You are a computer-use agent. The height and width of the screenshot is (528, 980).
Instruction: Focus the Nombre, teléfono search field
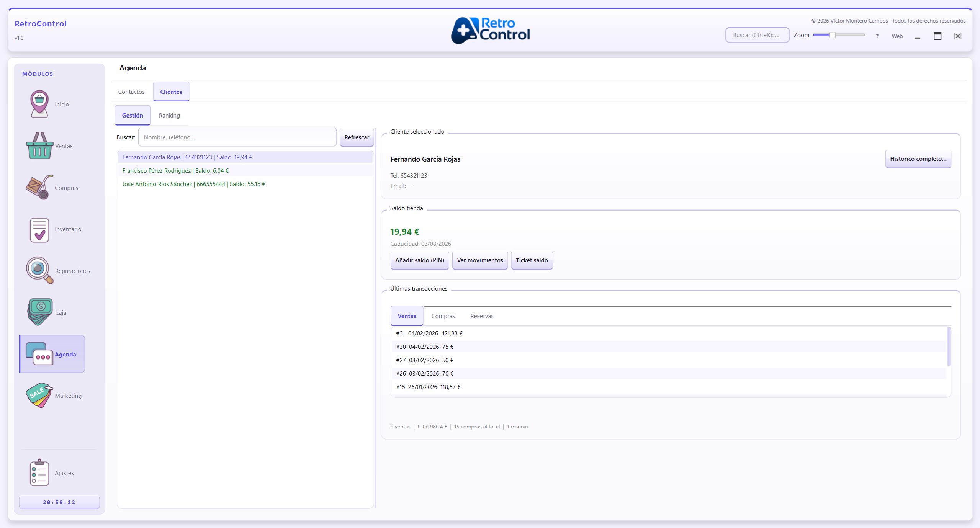[237, 137]
